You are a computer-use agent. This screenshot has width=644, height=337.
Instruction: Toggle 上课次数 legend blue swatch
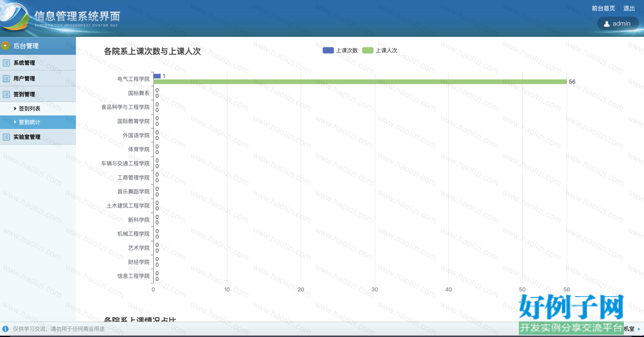328,50
